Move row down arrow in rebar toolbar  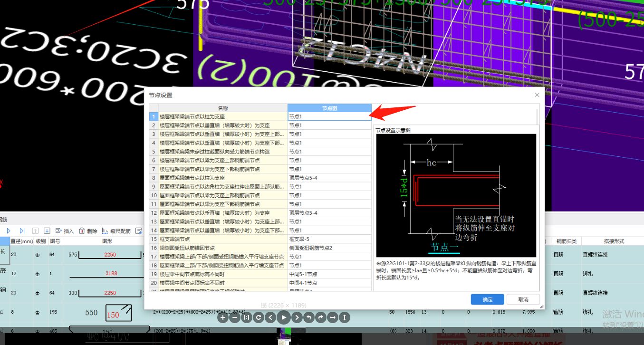click(47, 231)
